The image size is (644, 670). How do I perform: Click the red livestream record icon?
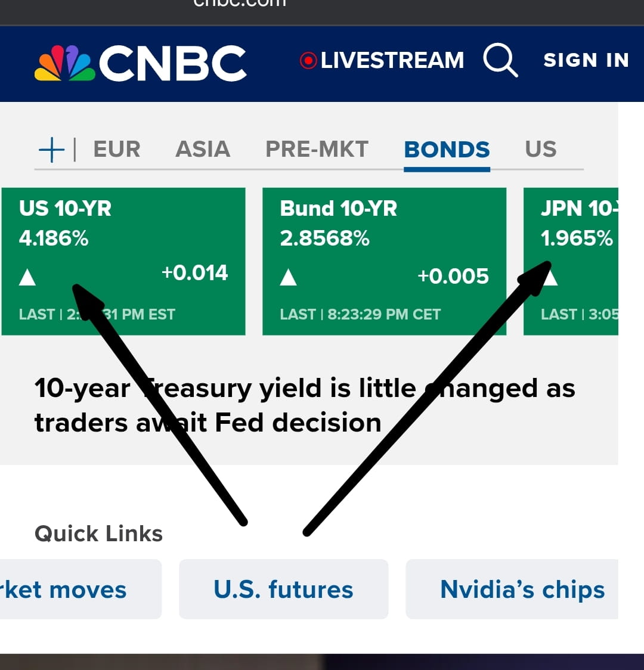pos(308,60)
